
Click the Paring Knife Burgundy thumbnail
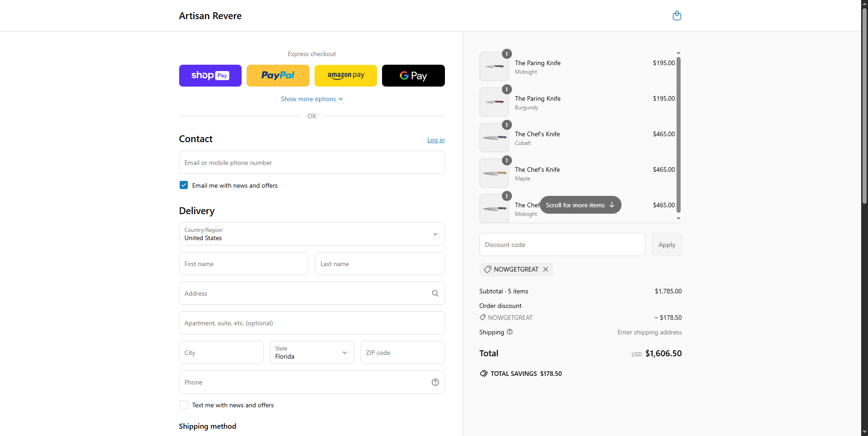pyautogui.click(x=494, y=102)
